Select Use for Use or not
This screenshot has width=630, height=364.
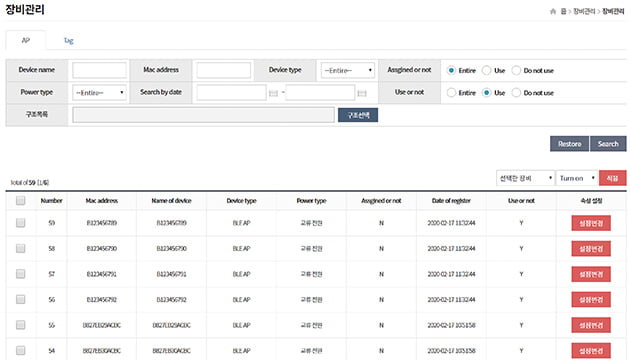tap(486, 93)
